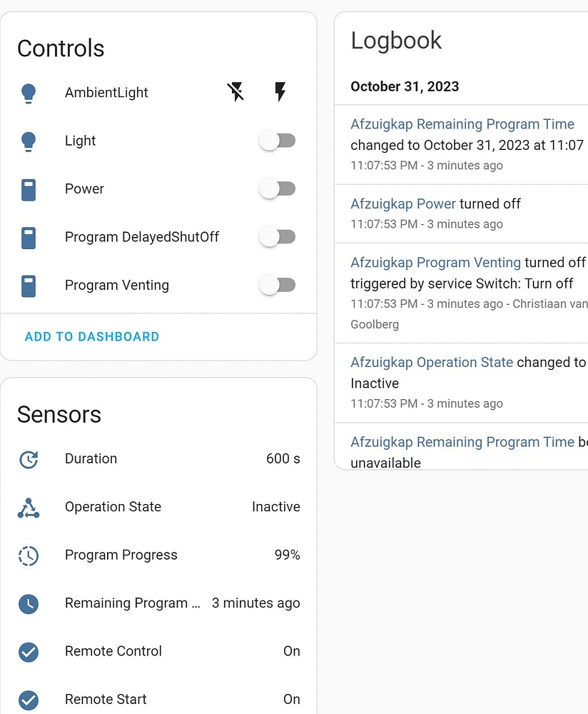
Task: Toggle the Power switch
Action: click(277, 189)
